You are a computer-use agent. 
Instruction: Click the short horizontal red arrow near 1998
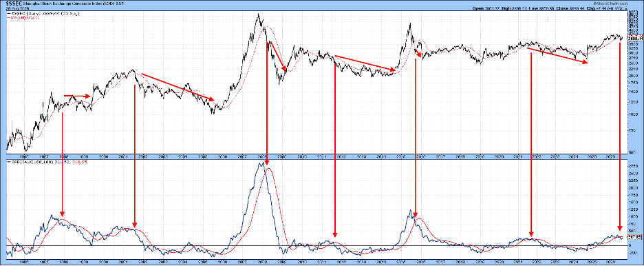(77, 96)
